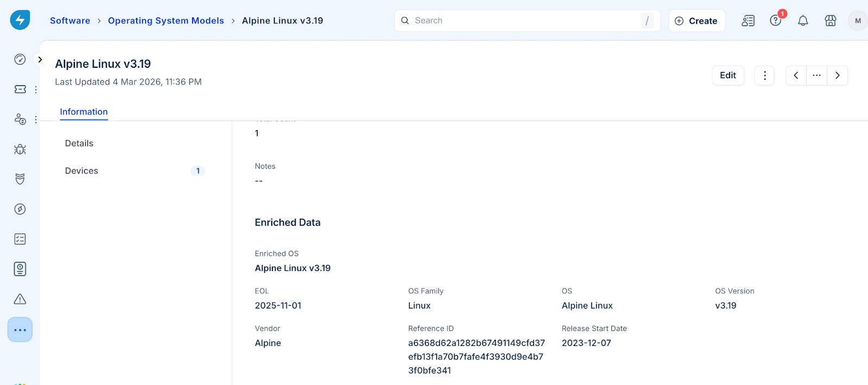
Task: Go to the previous record arrow
Action: coord(796,75)
